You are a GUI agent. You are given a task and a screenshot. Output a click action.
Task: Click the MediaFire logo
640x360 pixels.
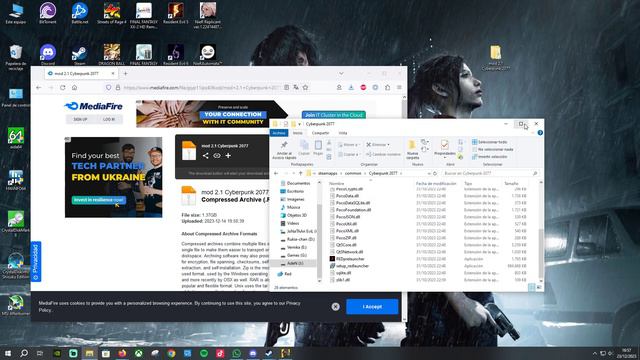[x=93, y=106]
